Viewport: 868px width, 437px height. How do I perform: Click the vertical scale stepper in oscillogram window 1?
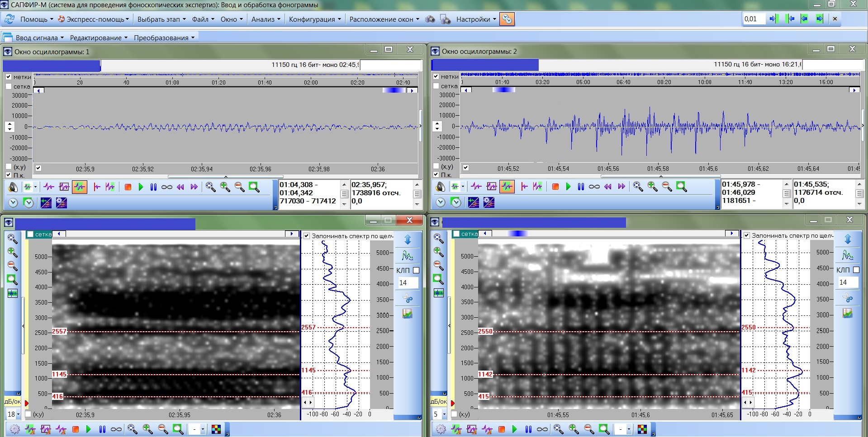[x=10, y=127]
